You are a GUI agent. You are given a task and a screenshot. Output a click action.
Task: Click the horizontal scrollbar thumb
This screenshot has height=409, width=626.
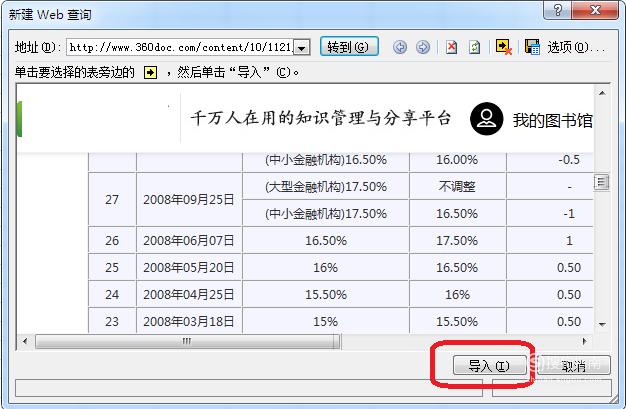coord(187,341)
